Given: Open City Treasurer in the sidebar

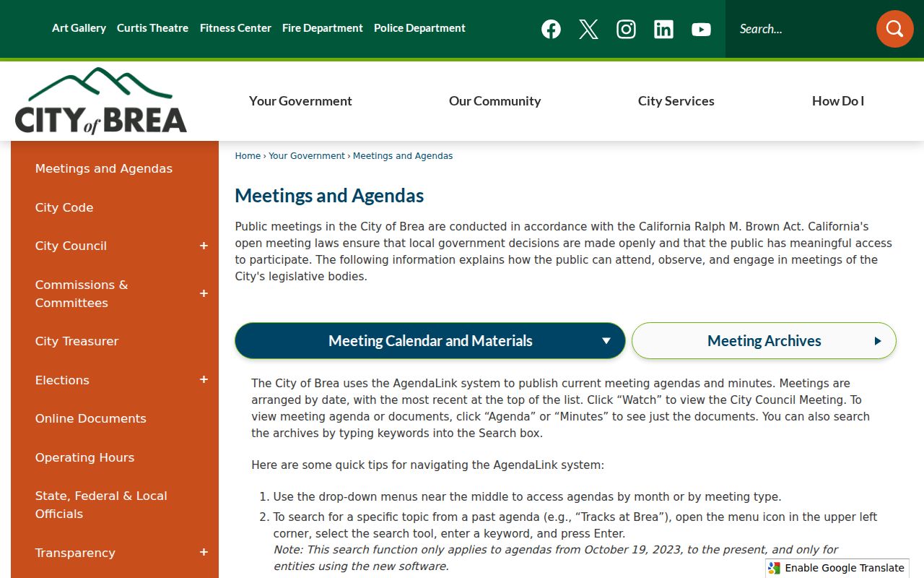Looking at the screenshot, I should point(77,341).
